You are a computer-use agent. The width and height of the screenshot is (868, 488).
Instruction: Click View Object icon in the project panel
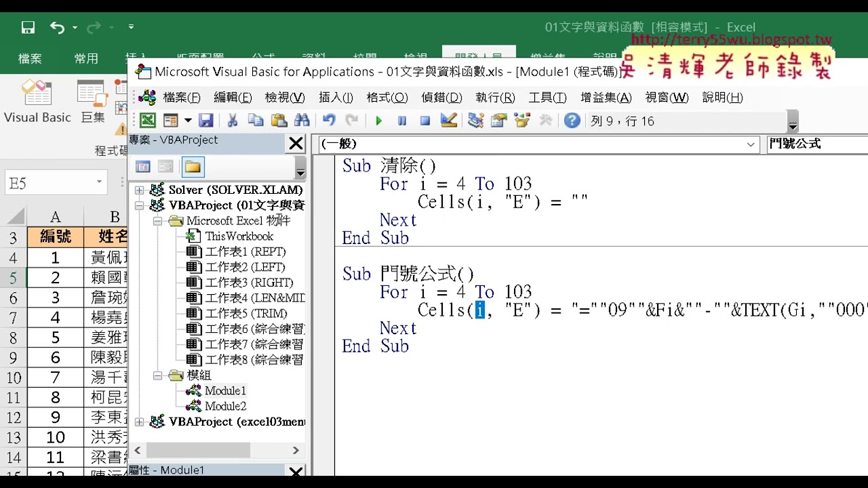point(165,167)
